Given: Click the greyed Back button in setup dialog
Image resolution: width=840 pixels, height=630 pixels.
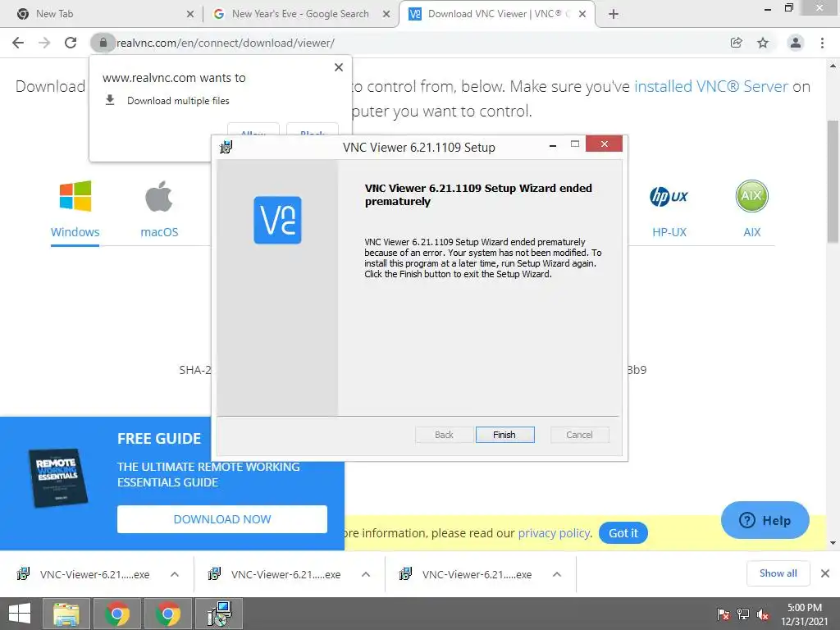Looking at the screenshot, I should (444, 435).
